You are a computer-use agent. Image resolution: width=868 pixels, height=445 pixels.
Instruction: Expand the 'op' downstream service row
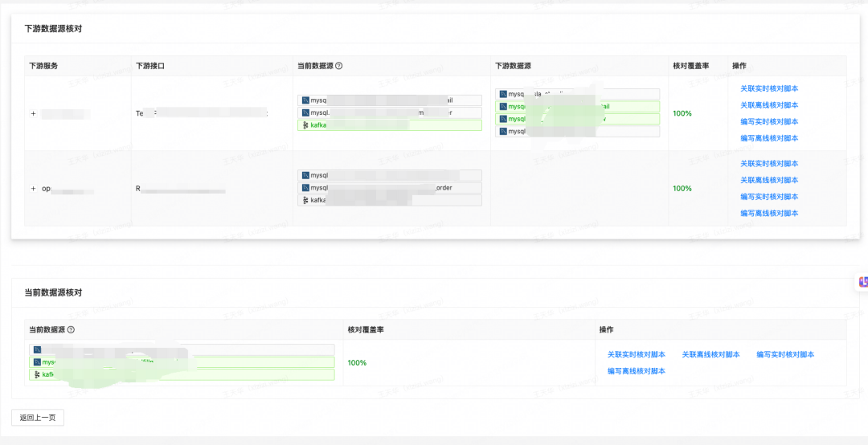point(33,189)
